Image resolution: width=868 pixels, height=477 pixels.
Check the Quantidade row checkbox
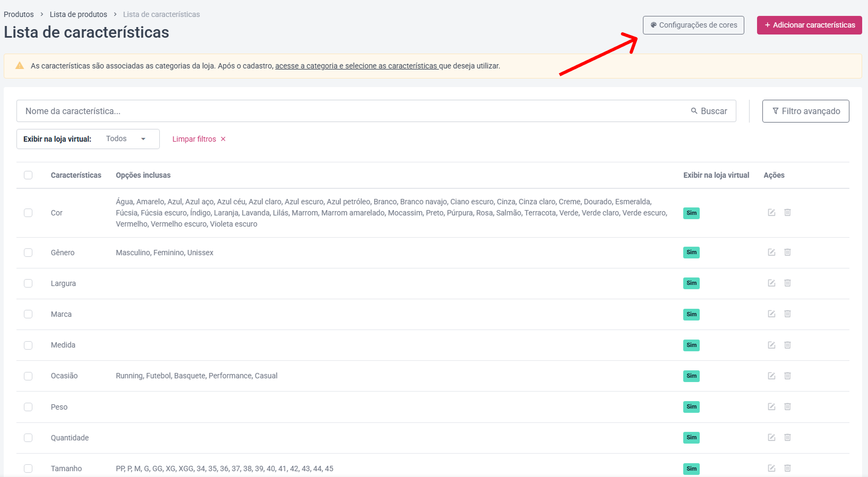tap(28, 438)
